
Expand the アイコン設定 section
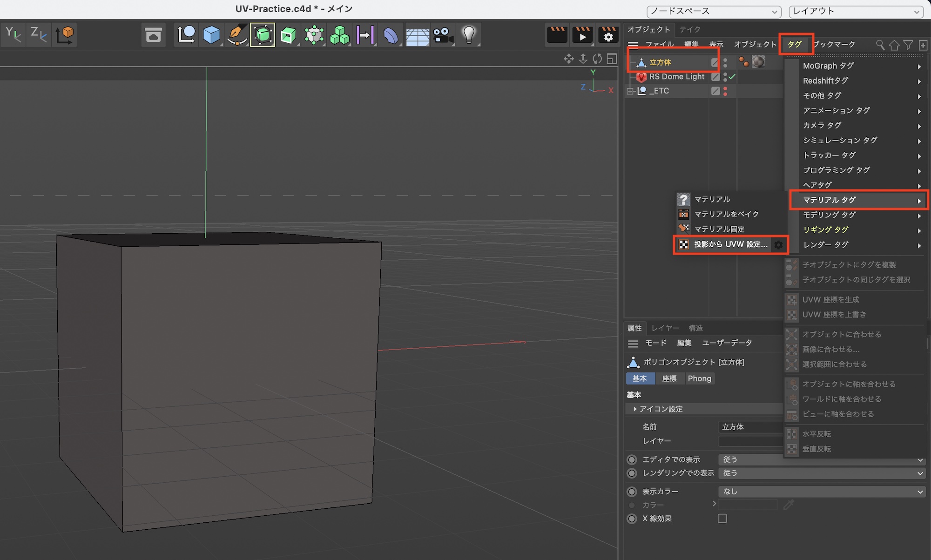(x=635, y=409)
